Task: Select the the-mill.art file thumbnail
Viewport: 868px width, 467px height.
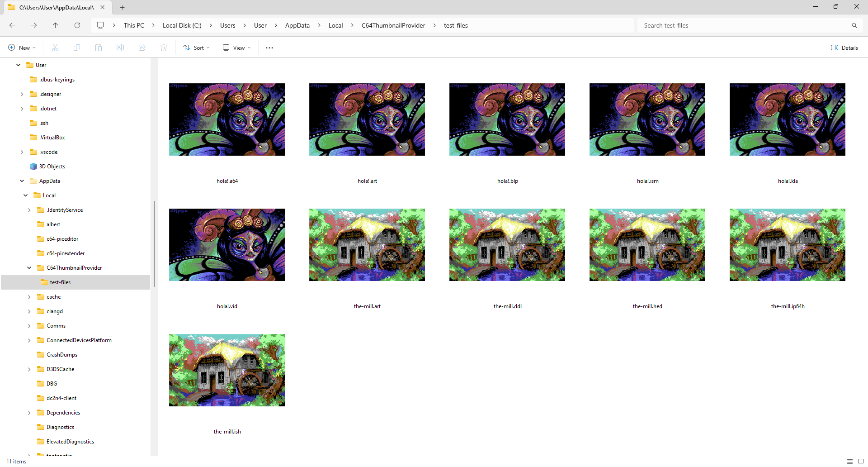Action: click(x=367, y=245)
